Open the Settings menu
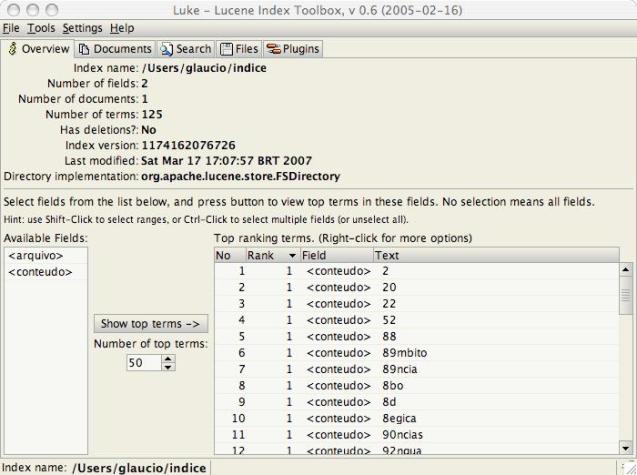 (x=82, y=28)
